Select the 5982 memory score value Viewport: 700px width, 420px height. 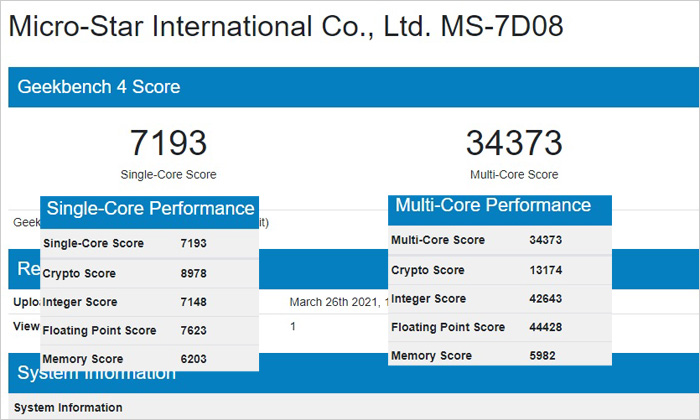[542, 356]
